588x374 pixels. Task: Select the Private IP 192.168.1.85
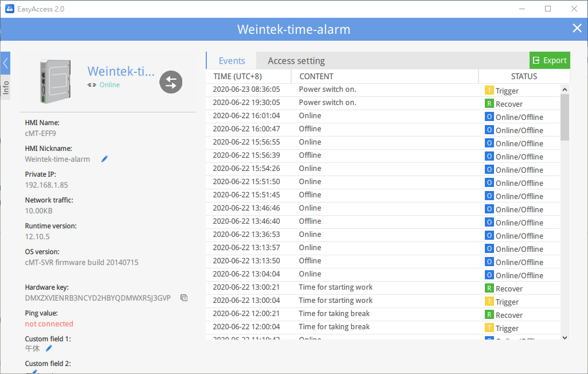[46, 185]
